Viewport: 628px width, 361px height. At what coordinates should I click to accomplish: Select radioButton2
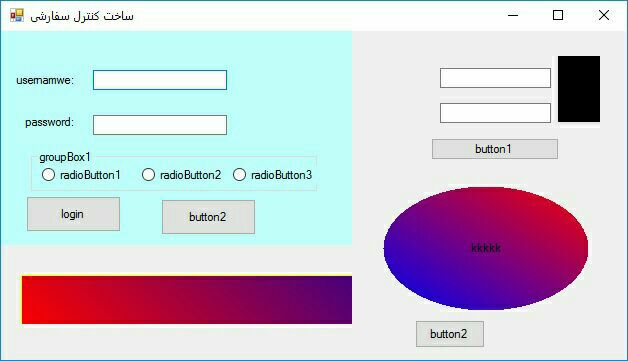181,175
